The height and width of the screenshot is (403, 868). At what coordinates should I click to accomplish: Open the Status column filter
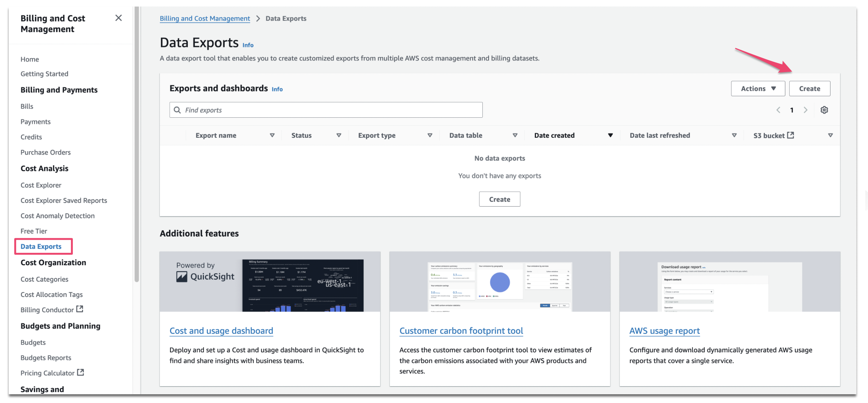click(x=339, y=135)
